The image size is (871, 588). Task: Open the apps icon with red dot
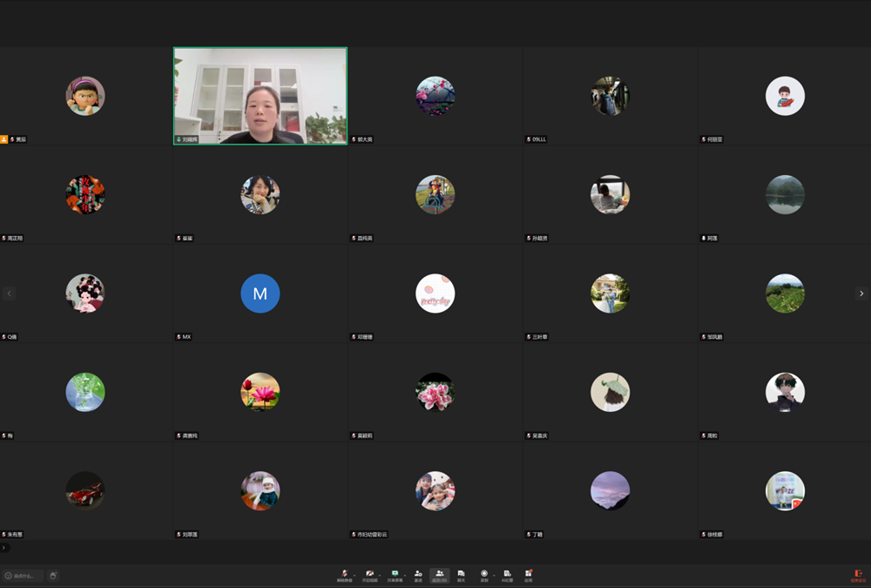(528, 574)
